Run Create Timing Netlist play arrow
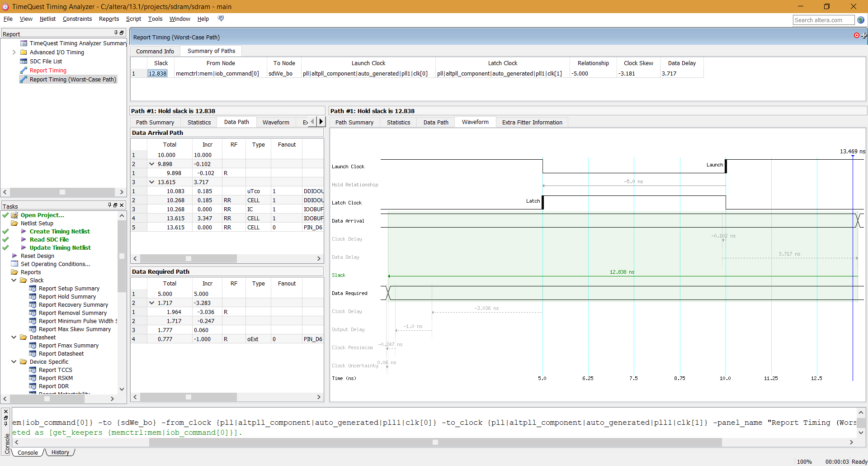This screenshot has width=868, height=466. [x=24, y=232]
